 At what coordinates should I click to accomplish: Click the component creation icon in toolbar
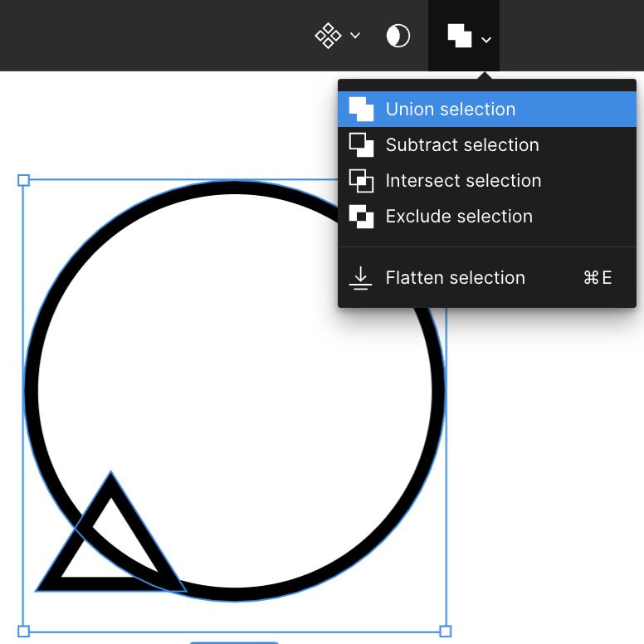328,36
